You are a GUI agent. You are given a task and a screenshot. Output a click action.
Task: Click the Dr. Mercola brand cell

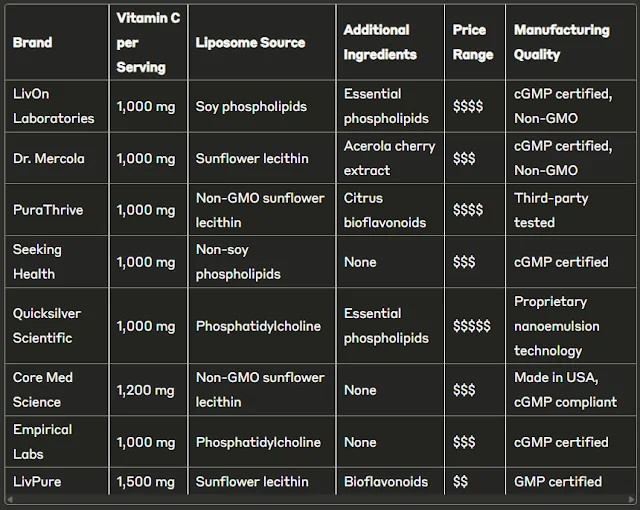click(x=57, y=158)
